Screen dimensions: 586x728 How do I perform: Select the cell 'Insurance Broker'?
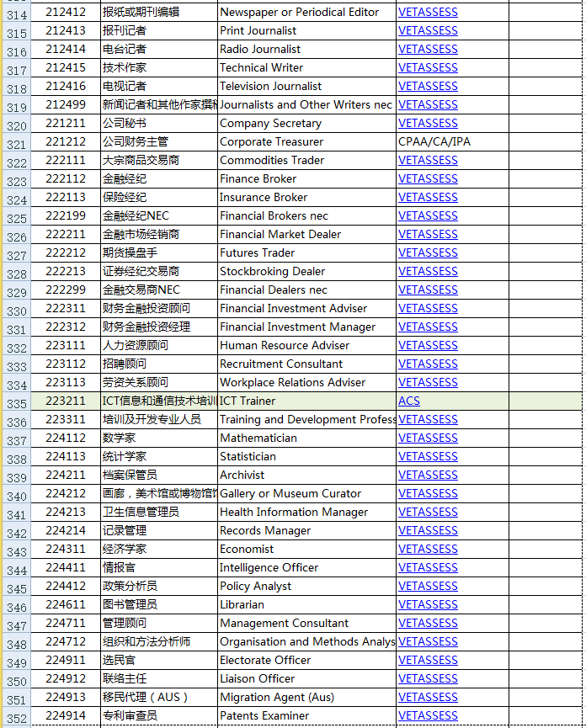click(306, 197)
